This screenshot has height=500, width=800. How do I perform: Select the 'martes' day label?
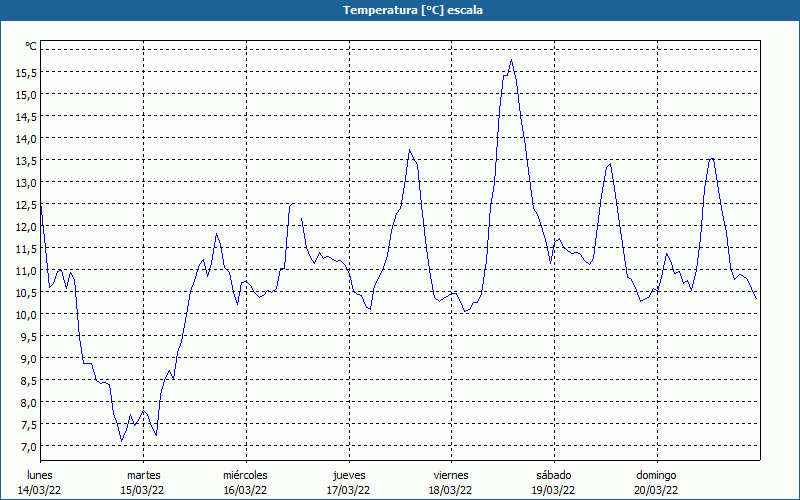pos(143,475)
